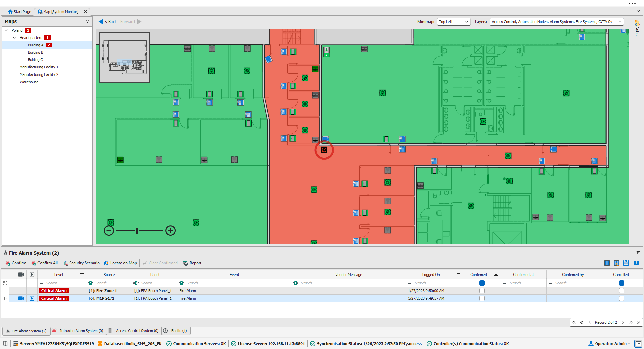This screenshot has width=644, height=349.
Task: Click the Locate on Map toolbar icon
Action: (x=107, y=263)
